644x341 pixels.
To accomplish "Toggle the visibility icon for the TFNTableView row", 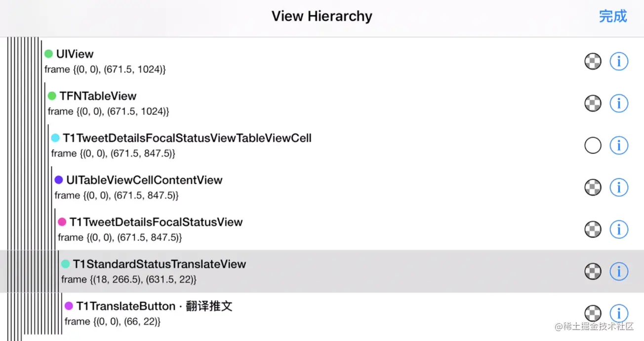I will coord(593,103).
